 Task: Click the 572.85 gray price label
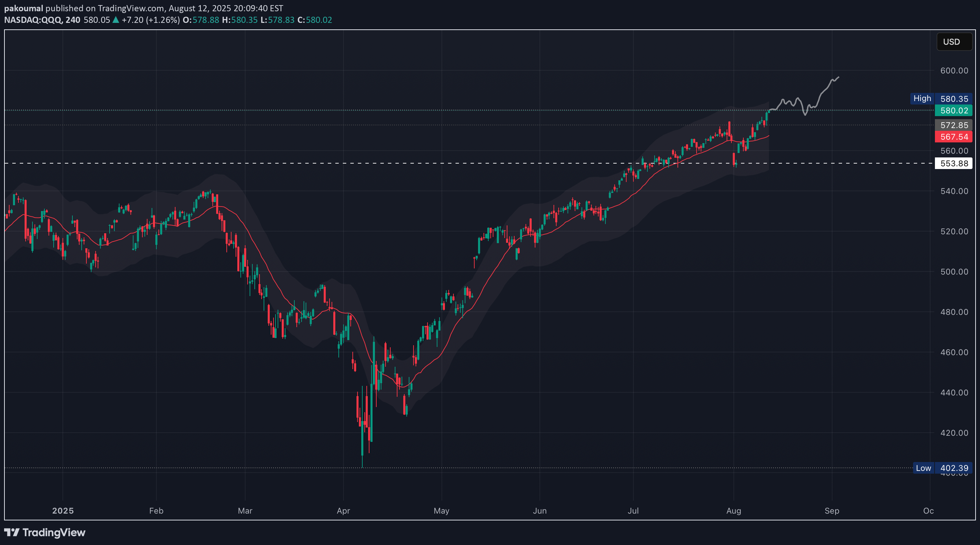(953, 125)
